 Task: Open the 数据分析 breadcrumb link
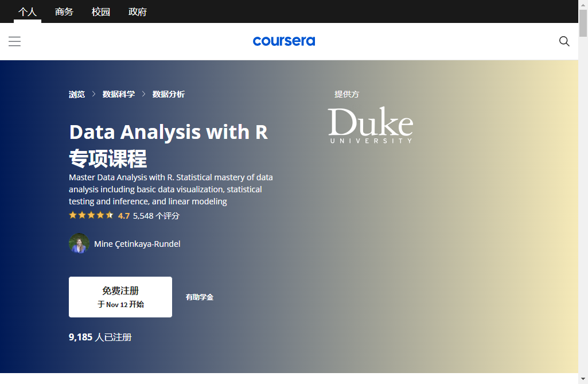[x=168, y=94]
